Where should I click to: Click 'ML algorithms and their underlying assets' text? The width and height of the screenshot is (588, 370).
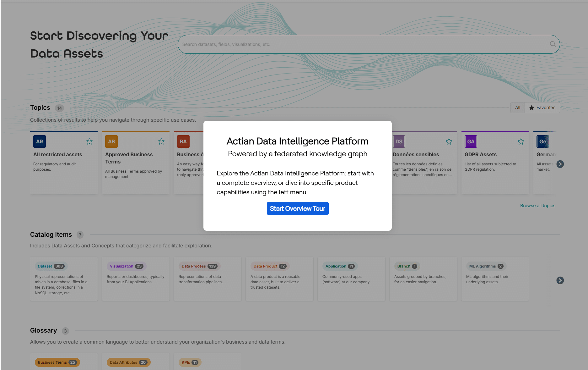pos(487,279)
